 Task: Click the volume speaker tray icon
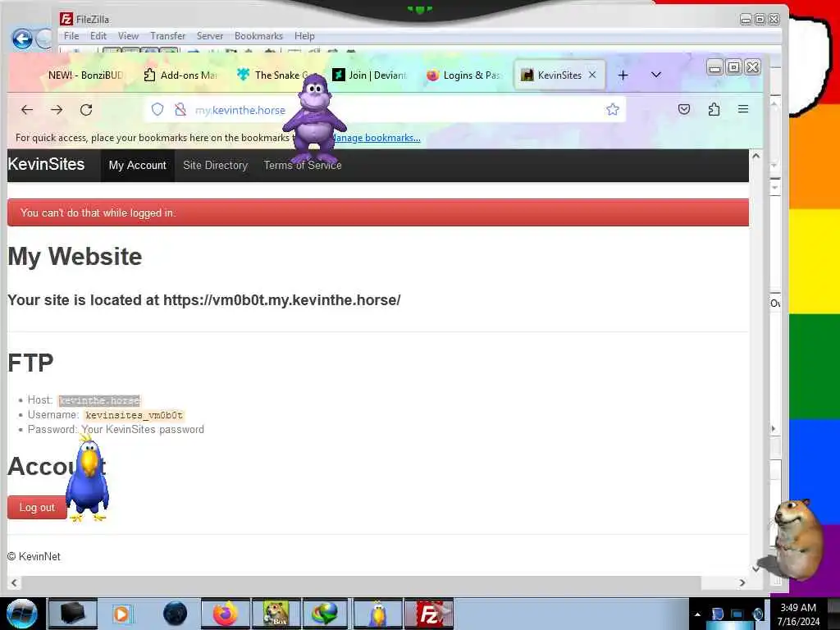click(759, 614)
